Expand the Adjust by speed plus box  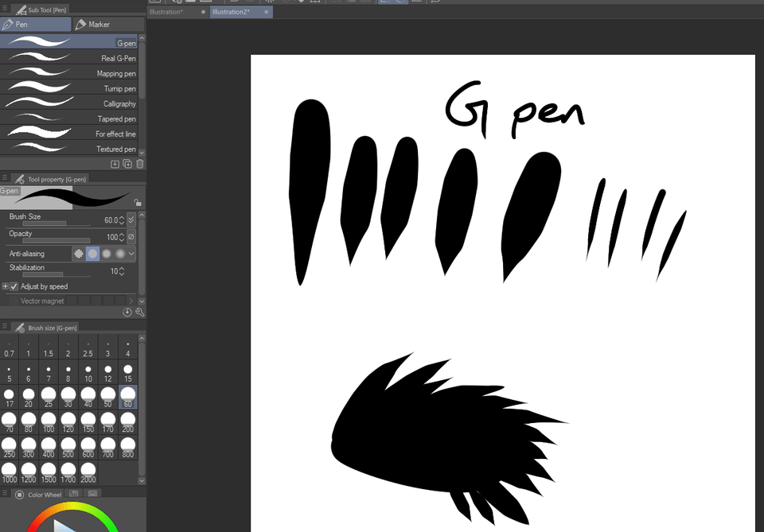[x=5, y=286]
